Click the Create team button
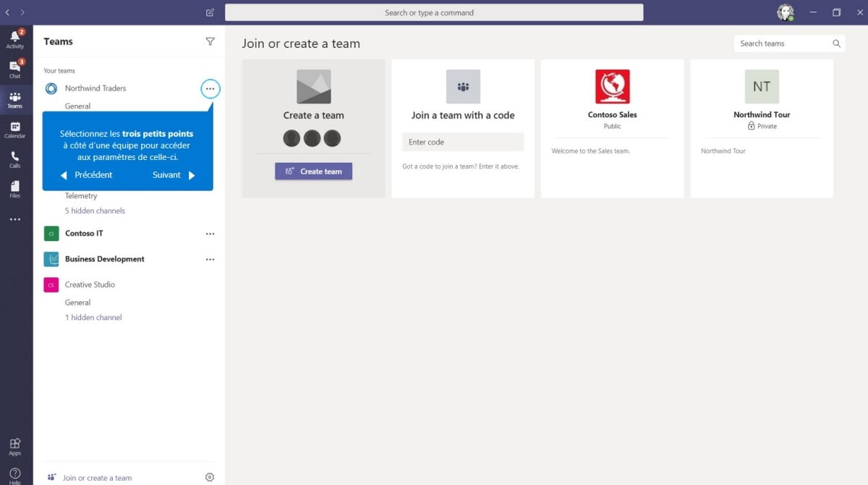 click(313, 172)
